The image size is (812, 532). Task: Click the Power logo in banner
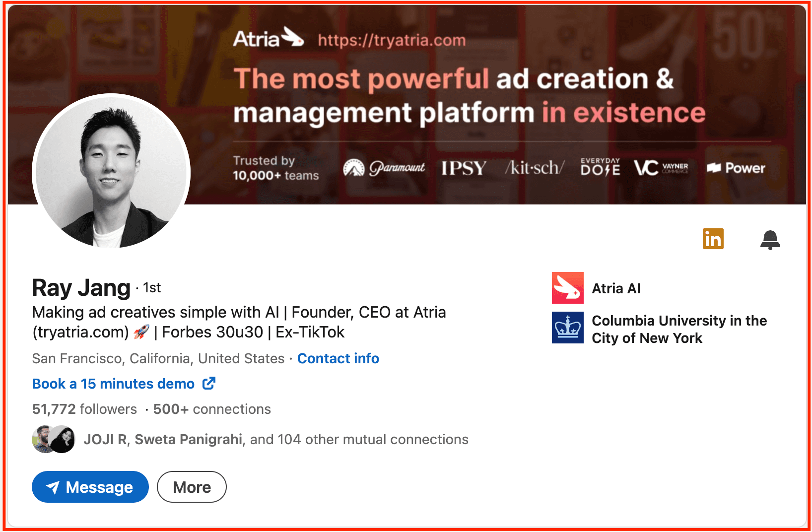tap(736, 168)
